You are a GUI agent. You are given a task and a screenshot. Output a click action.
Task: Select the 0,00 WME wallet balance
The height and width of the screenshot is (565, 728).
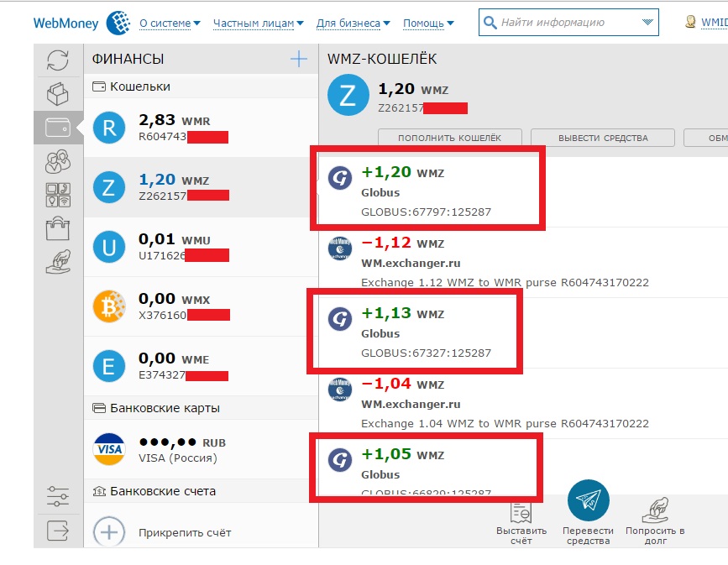174,358
